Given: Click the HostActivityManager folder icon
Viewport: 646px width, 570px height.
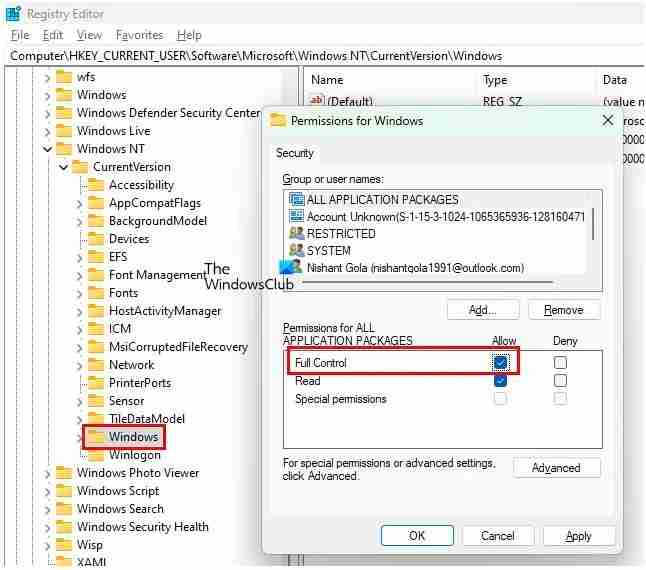Looking at the screenshot, I should click(96, 311).
